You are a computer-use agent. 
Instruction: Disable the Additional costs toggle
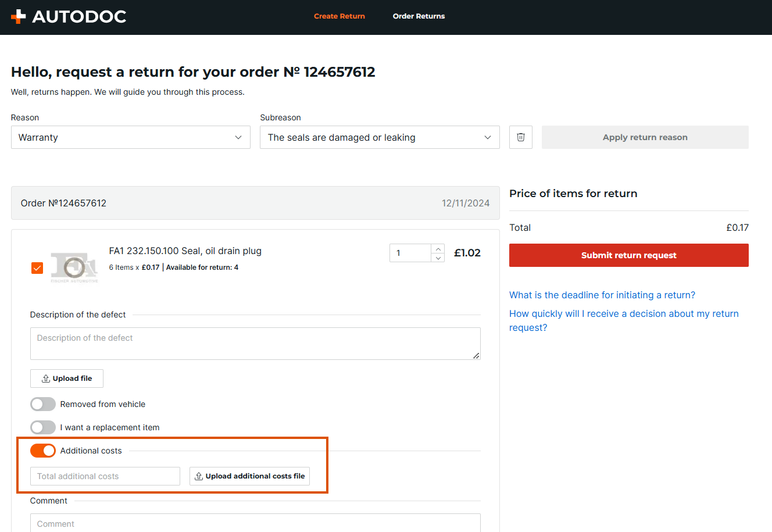tap(43, 451)
